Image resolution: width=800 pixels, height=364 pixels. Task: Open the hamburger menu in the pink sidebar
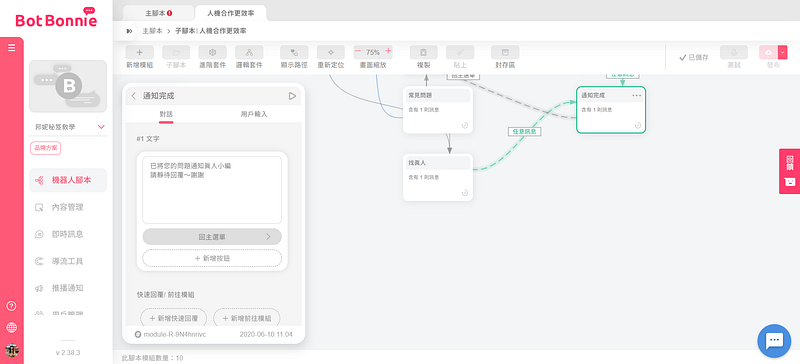[x=12, y=48]
